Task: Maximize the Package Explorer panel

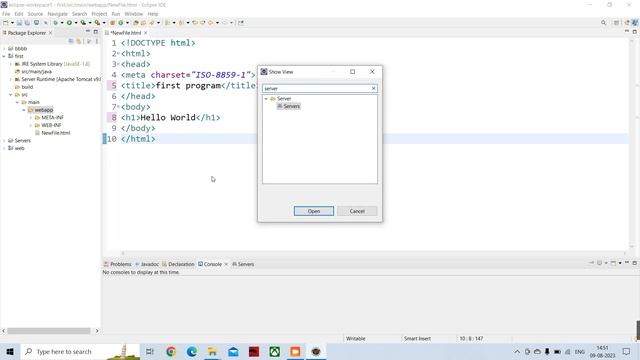Action: tap(96, 32)
